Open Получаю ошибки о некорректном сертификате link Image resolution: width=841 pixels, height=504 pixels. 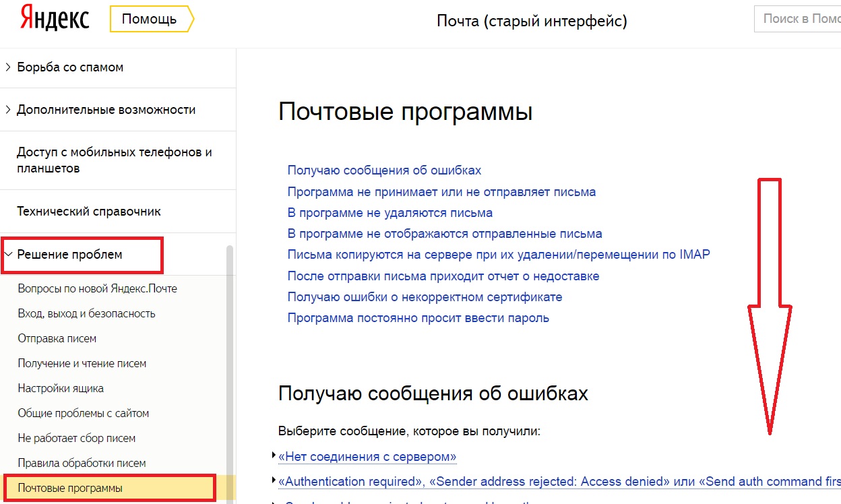(425, 297)
